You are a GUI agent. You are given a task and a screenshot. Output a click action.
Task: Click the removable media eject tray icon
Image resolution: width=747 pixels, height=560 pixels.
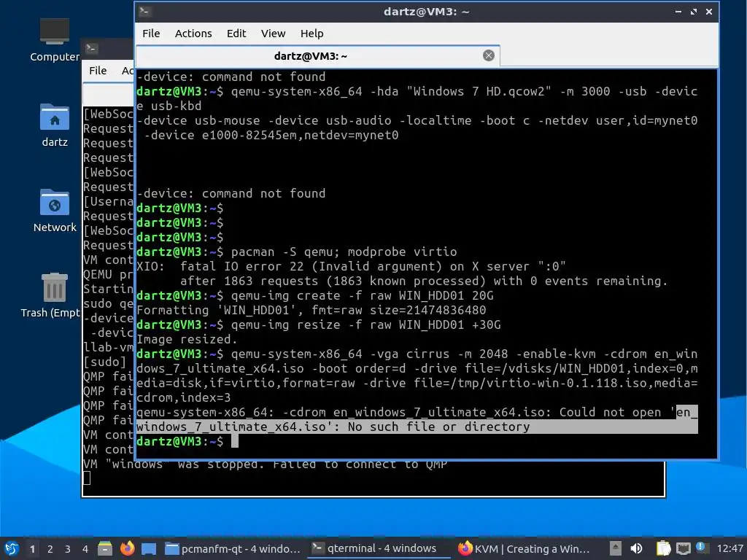pos(616,548)
